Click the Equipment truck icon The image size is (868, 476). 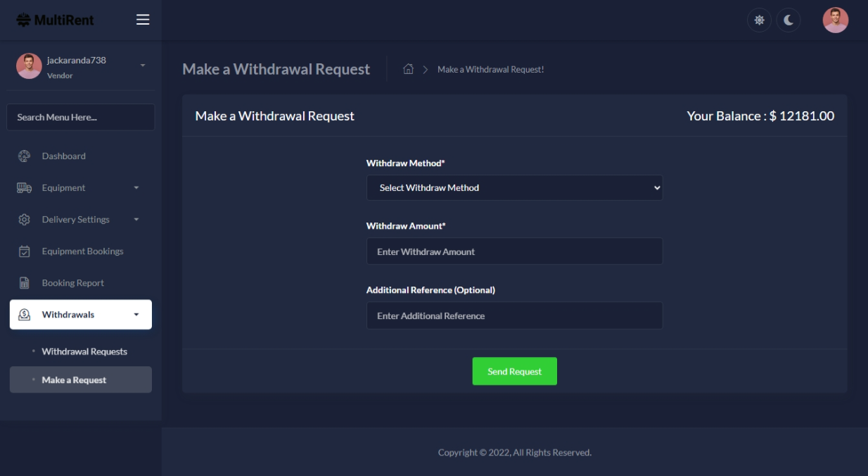24,188
